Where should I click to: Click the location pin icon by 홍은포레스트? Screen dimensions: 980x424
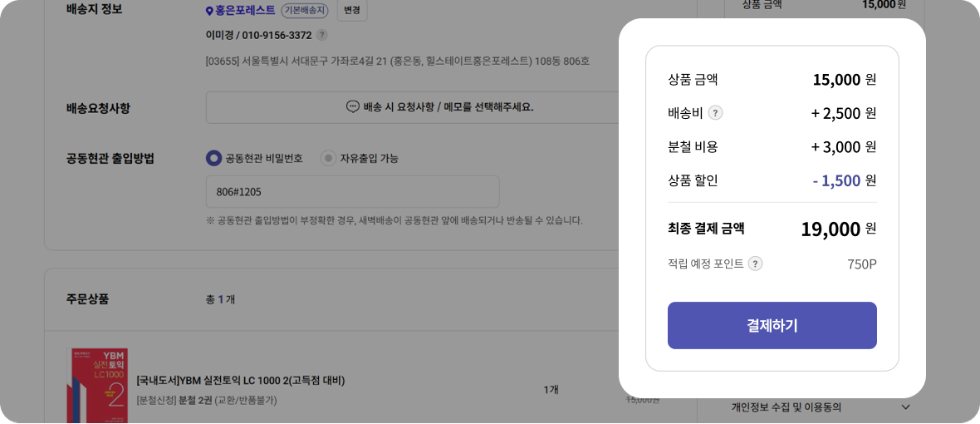209,11
